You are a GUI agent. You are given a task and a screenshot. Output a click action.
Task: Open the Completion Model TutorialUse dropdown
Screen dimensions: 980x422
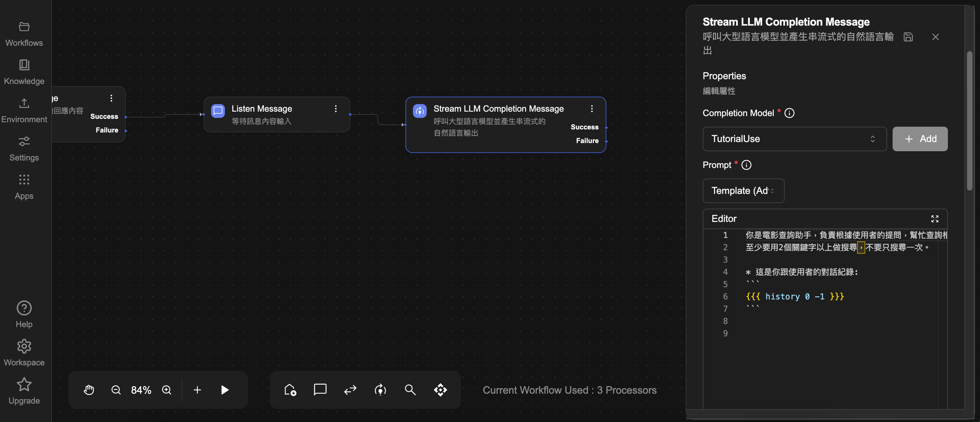pos(794,139)
